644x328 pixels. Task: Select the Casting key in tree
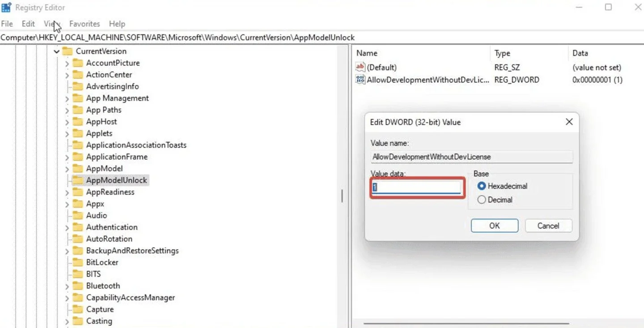99,321
